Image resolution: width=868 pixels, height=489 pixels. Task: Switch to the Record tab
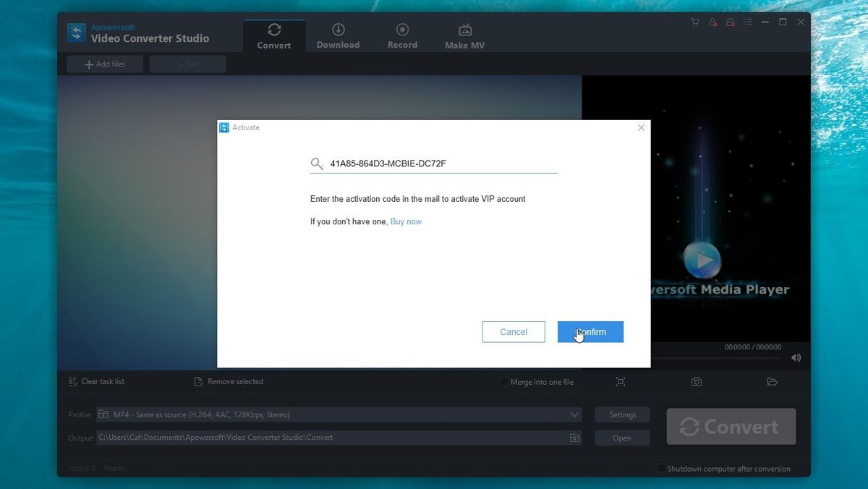(x=402, y=36)
